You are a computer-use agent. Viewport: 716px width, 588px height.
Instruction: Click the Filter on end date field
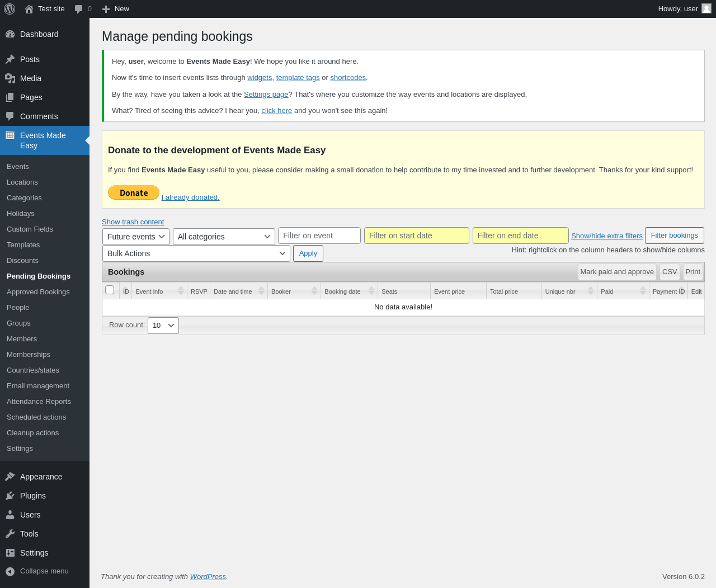(x=521, y=236)
